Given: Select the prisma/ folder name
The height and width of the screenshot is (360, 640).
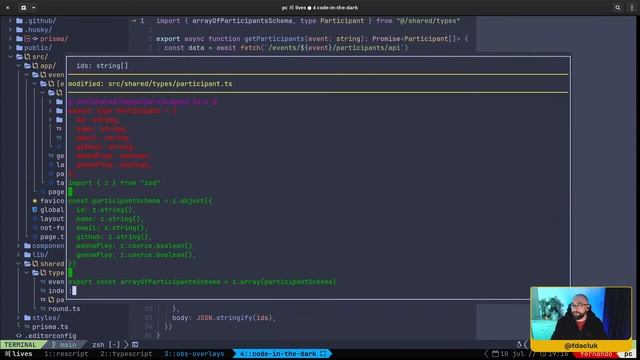Looking at the screenshot, I should tap(54, 39).
